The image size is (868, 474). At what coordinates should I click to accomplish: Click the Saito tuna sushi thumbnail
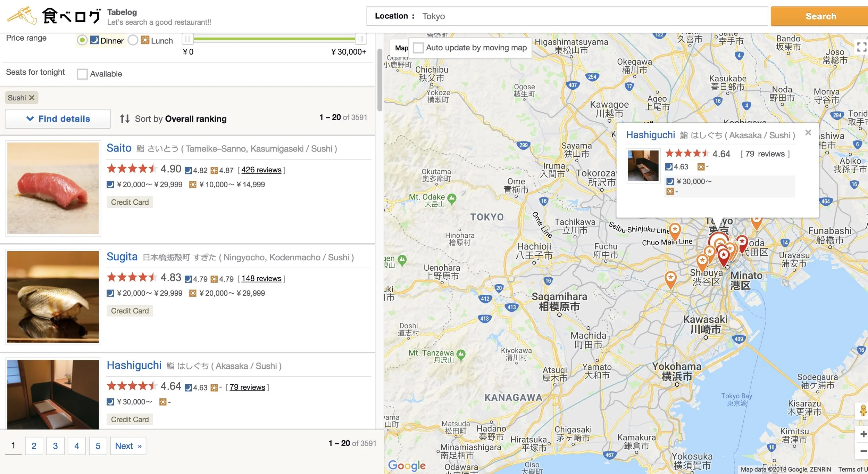coord(53,188)
